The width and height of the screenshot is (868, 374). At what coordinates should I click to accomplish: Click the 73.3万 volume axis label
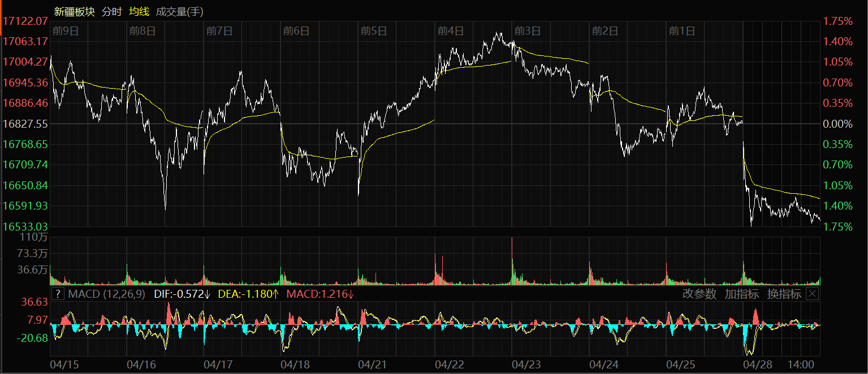[x=32, y=253]
